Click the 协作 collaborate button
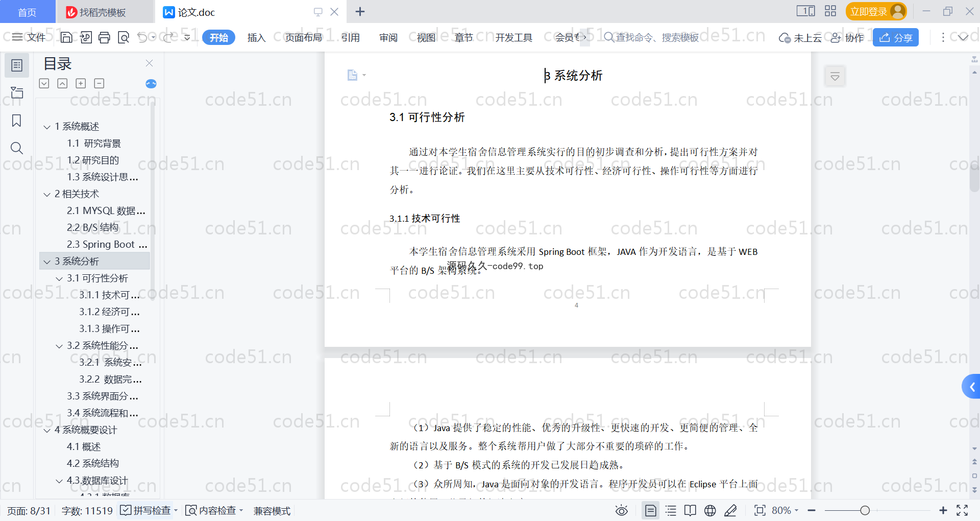This screenshot has height=521, width=980. 847,37
